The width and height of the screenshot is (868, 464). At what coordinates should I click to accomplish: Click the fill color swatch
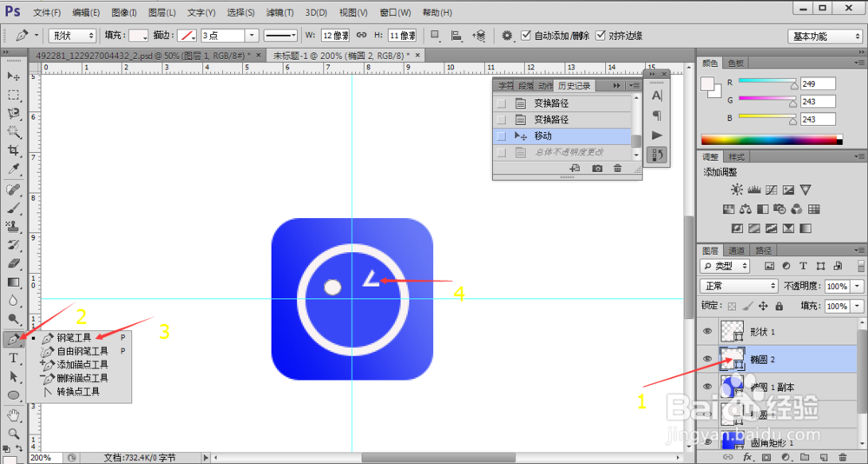(x=137, y=36)
